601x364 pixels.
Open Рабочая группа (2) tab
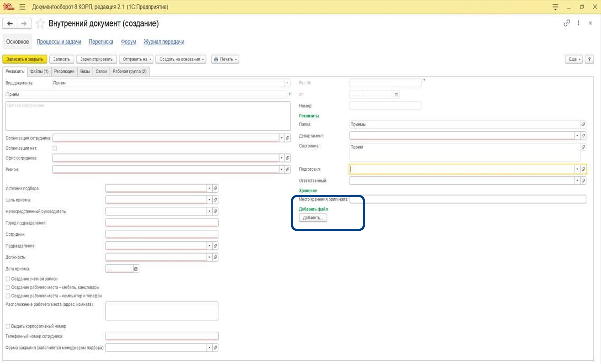pos(129,71)
